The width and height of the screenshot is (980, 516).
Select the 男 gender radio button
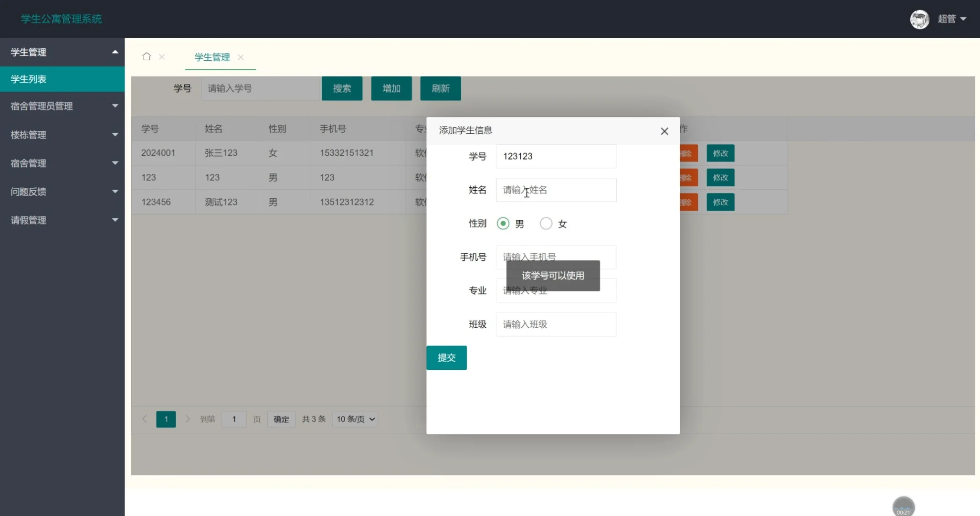[503, 223]
